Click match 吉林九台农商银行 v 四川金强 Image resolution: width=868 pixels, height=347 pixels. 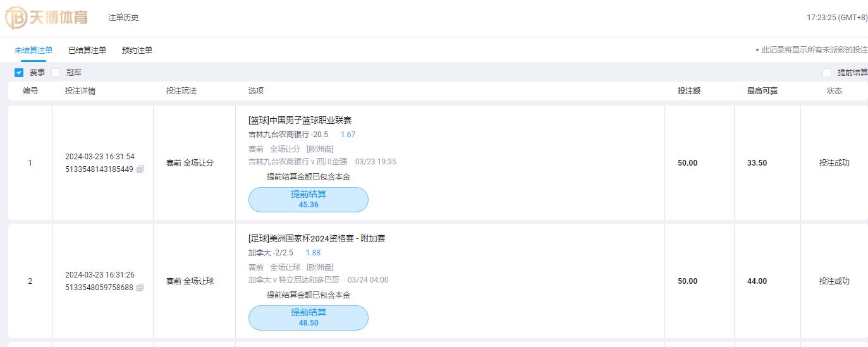pyautogui.click(x=298, y=162)
